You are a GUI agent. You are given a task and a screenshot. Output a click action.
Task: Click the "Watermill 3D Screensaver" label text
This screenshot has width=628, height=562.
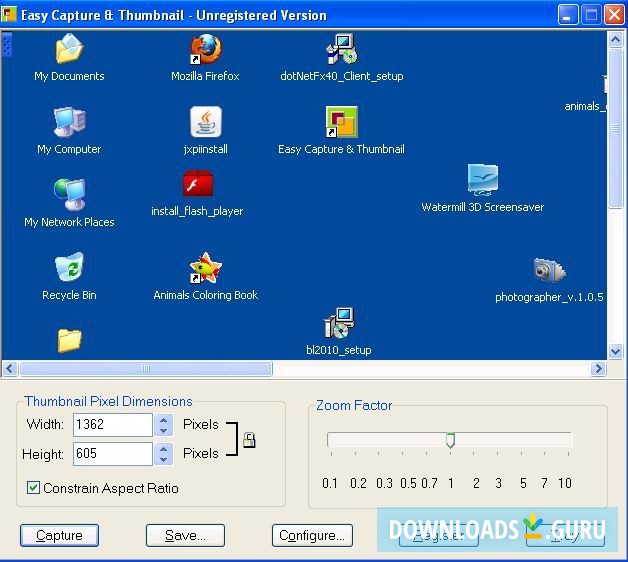coord(483,207)
